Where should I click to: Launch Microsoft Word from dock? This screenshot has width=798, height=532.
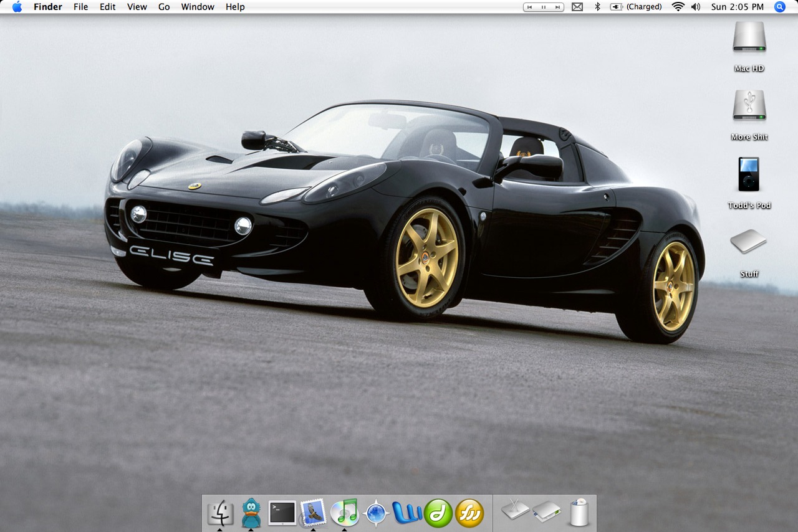click(x=408, y=513)
